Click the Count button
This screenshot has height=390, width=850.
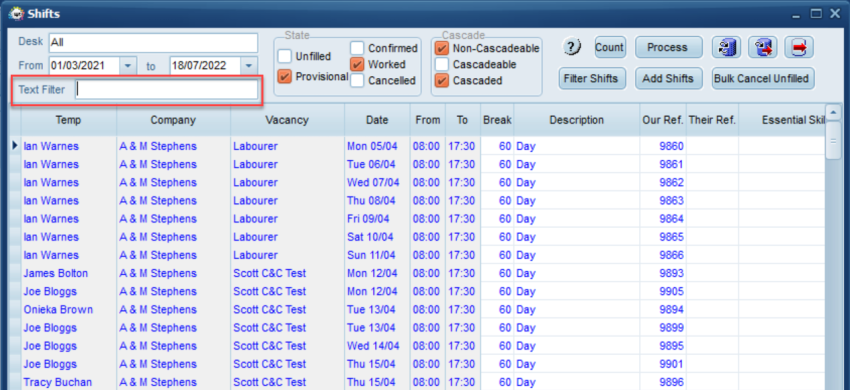pyautogui.click(x=609, y=48)
